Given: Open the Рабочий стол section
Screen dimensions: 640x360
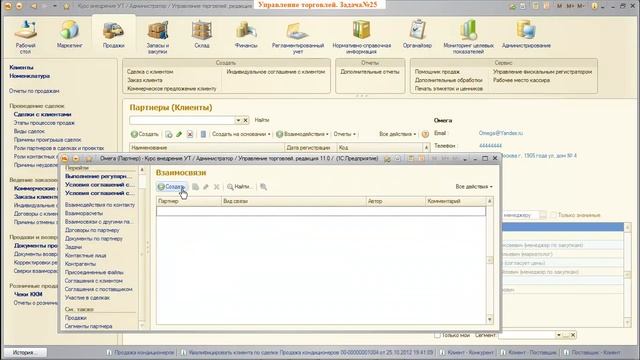Looking at the screenshot, I should point(25,37).
